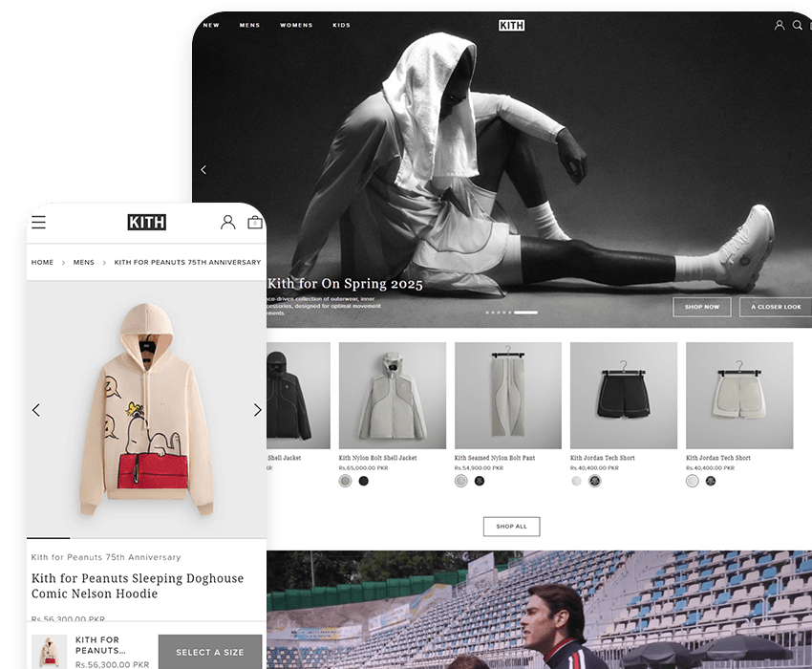Click the Kith logo in desktop header
This screenshot has height=669, width=812.
click(511, 26)
